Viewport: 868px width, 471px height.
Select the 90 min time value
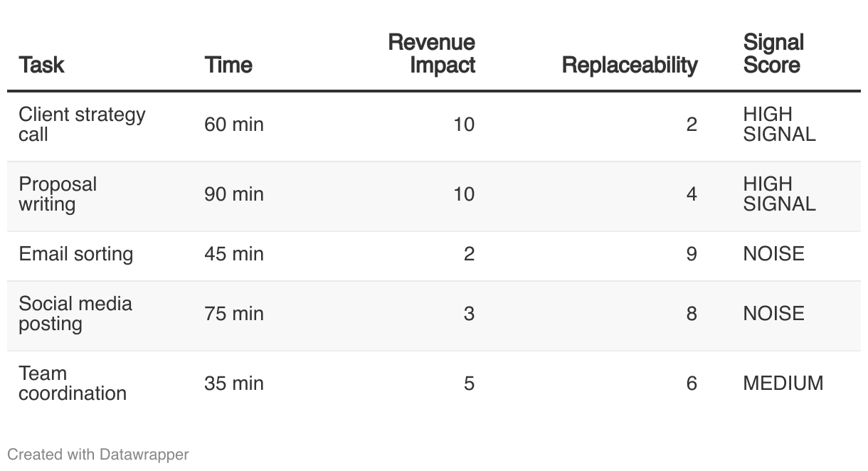234,194
